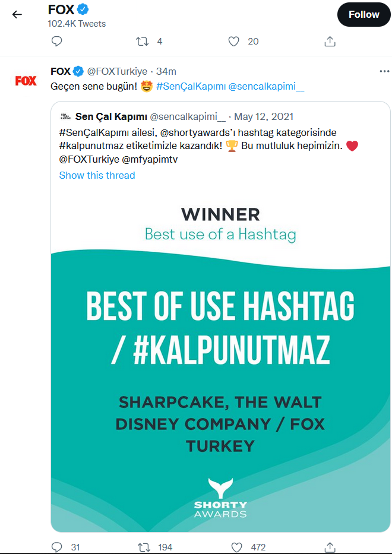Share the FOX Turkiye tweet

[330, 547]
